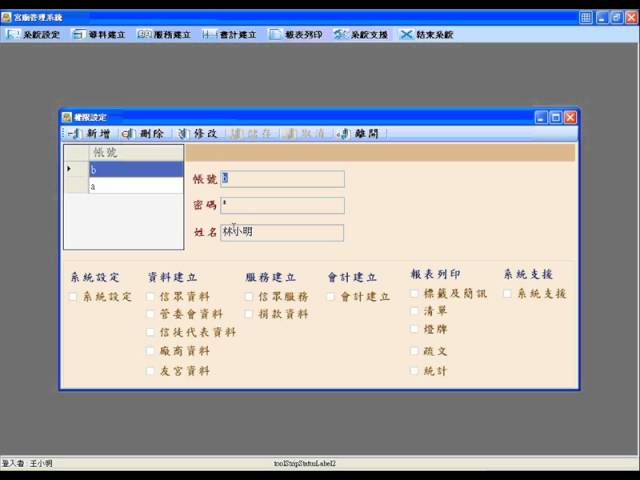Focus the 姓名 field showing 林小明
Image resolution: width=640 pixels, height=480 pixels.
(282, 233)
